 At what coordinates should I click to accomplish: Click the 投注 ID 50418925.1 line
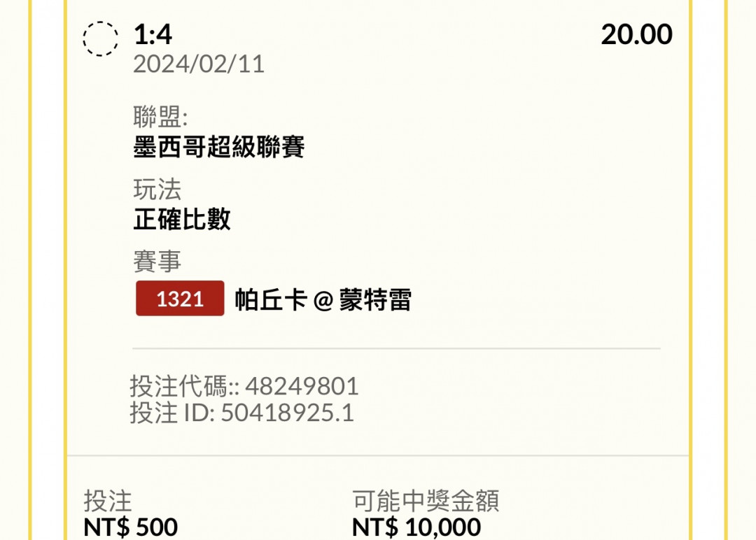tap(242, 413)
